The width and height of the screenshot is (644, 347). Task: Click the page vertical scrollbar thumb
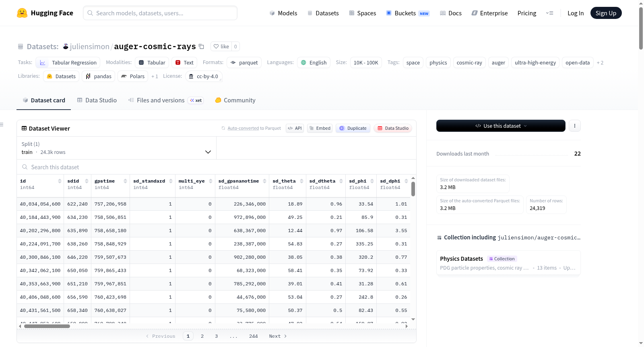[641, 28]
